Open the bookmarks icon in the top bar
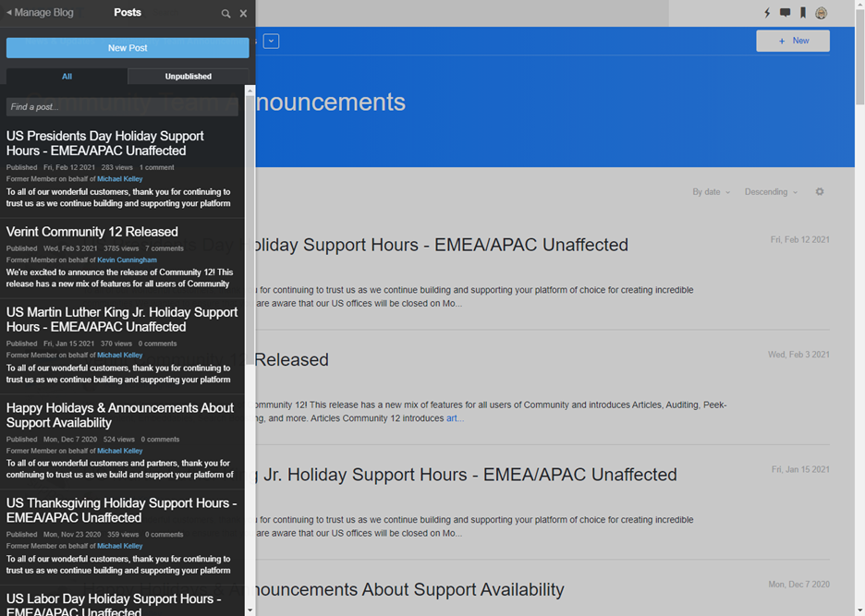865x616 pixels. pos(803,13)
